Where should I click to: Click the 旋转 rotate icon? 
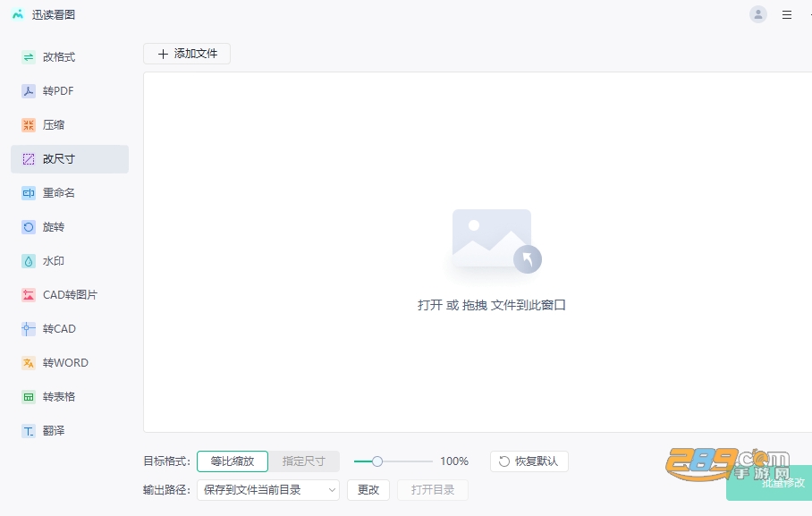click(x=29, y=227)
